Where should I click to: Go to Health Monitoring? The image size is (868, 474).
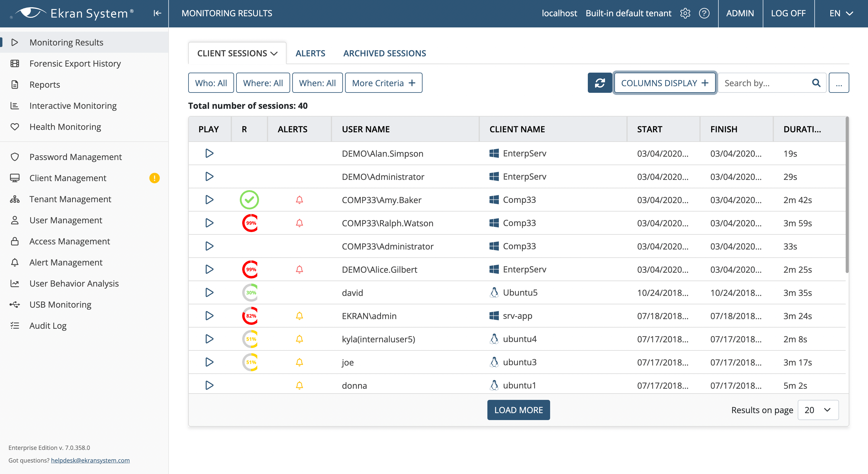click(84, 127)
